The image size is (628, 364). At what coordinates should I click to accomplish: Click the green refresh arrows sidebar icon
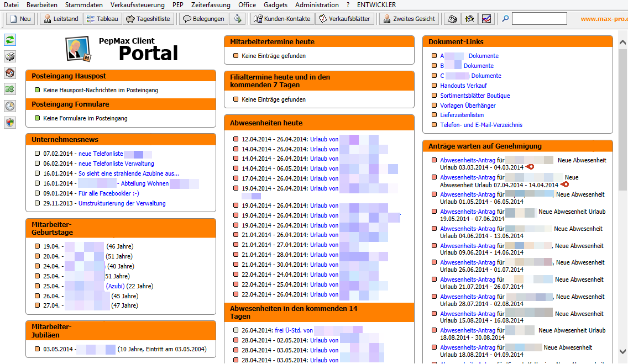click(10, 40)
